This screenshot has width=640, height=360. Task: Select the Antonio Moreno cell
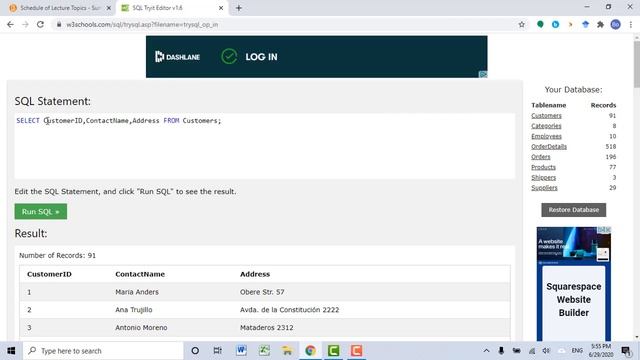(141, 327)
